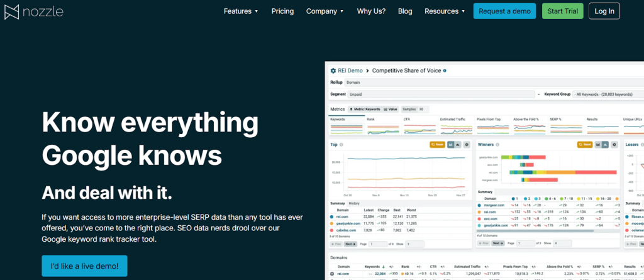Click the gear icon in rei.com Domains row

coord(333,274)
